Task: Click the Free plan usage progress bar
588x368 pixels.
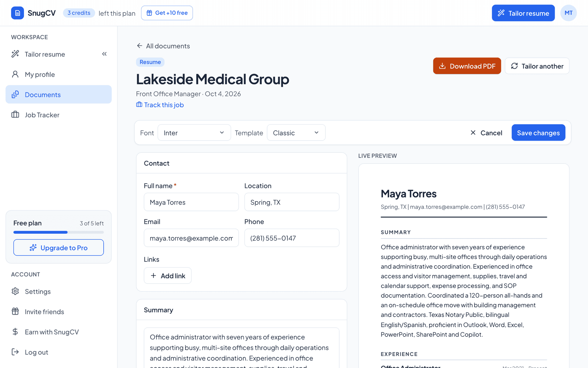Action: click(58, 232)
